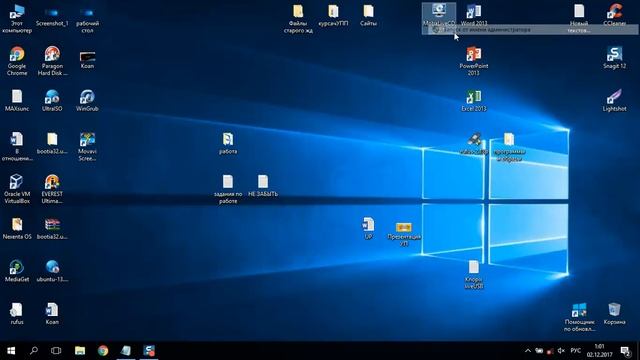The width and height of the screenshot is (640, 360).
Task: Select the PowerPoint 2013 shortcut
Action: pos(474,61)
